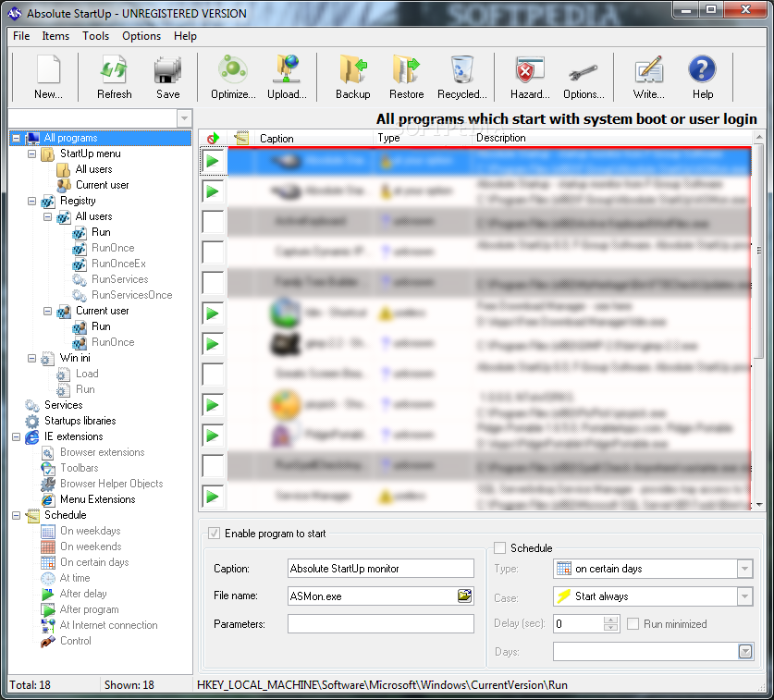
Task: Open the Case dropdown Start always
Action: (745, 596)
